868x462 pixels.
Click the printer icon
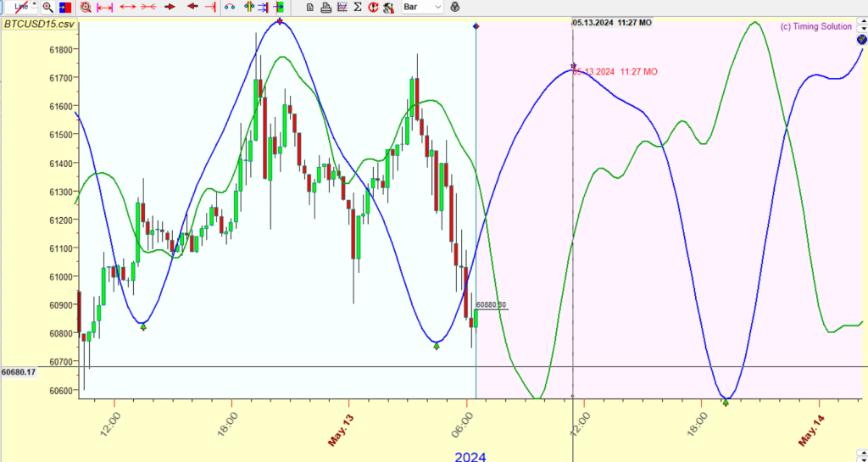[x=325, y=7]
